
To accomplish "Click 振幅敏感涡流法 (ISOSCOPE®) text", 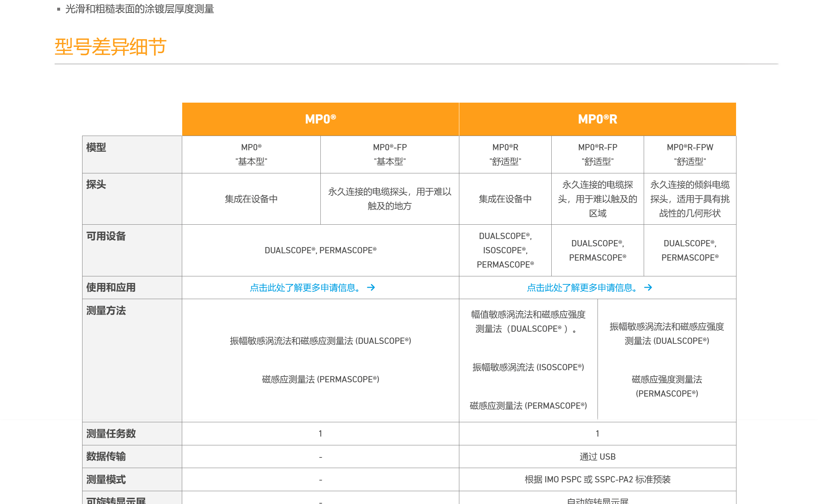I will pos(528,367).
